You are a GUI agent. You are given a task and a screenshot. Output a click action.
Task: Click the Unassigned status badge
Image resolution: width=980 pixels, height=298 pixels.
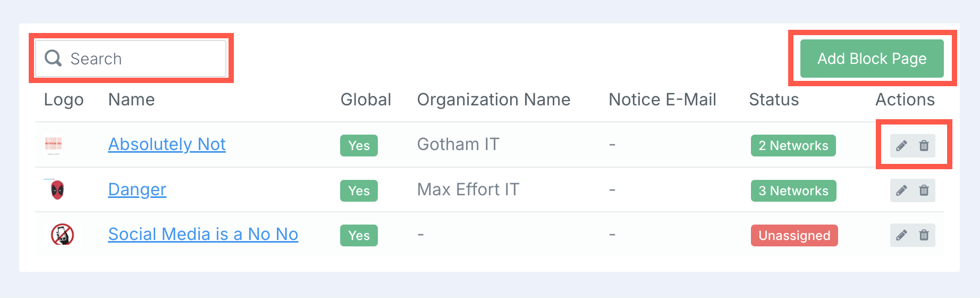click(x=795, y=235)
